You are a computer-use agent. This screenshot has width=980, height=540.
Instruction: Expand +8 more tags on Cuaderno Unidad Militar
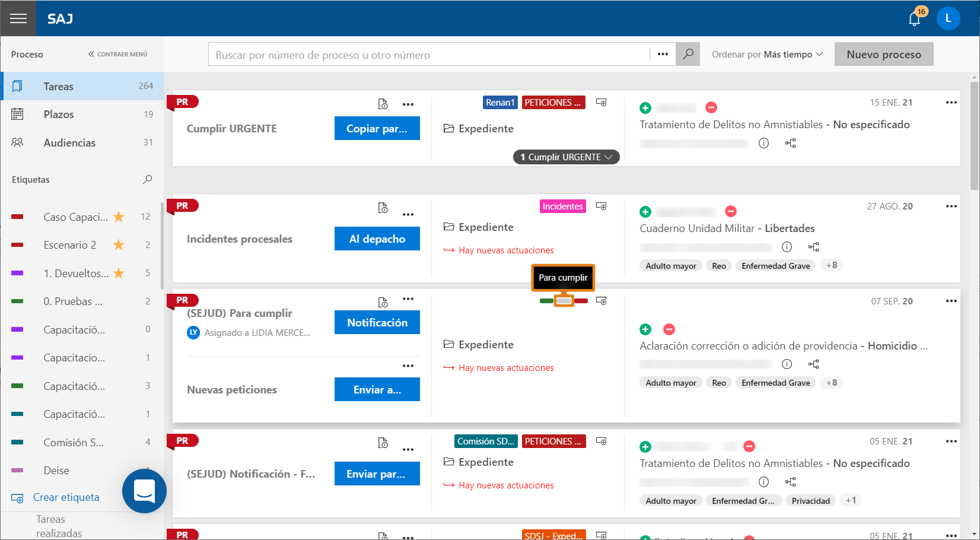pos(832,265)
